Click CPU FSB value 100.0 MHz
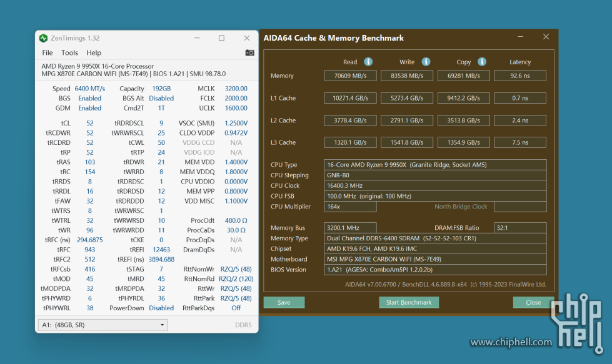Image resolution: width=612 pixels, height=364 pixels. [435, 196]
